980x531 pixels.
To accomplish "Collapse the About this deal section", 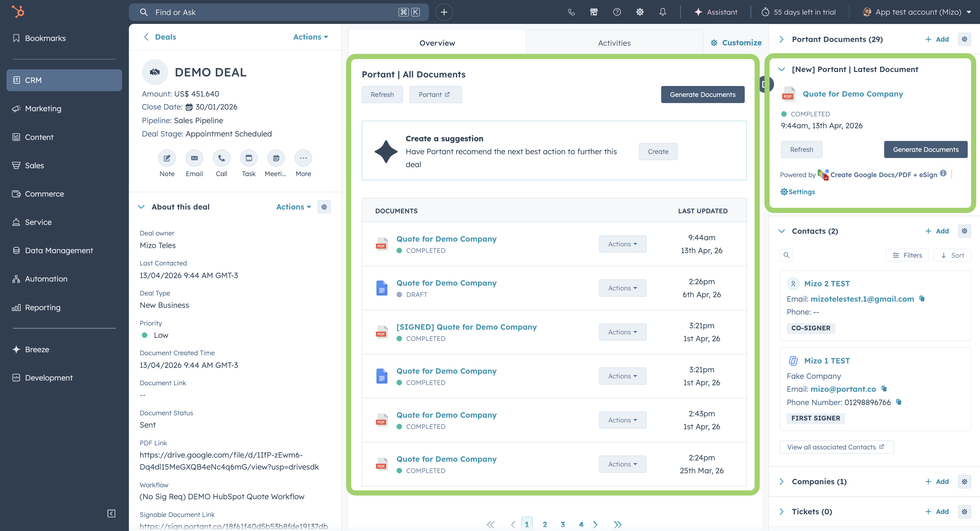I will point(142,207).
